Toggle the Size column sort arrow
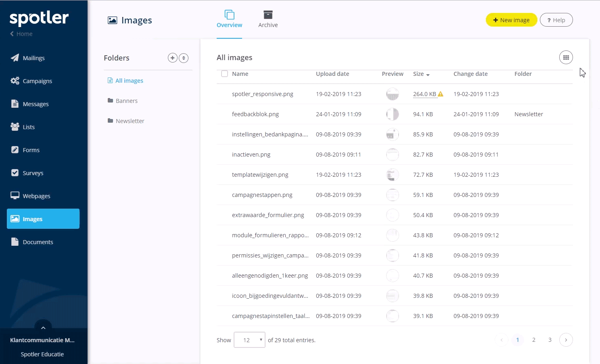600x364 pixels. point(429,75)
